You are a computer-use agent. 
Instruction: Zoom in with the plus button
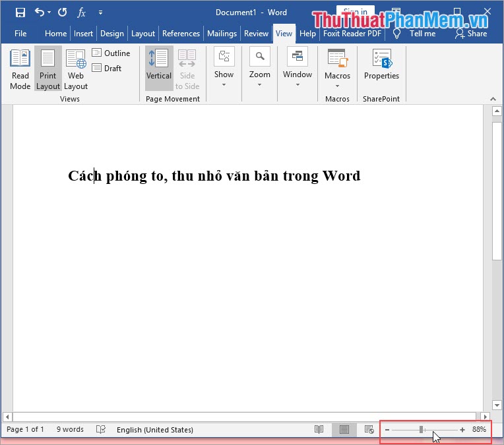pos(462,430)
